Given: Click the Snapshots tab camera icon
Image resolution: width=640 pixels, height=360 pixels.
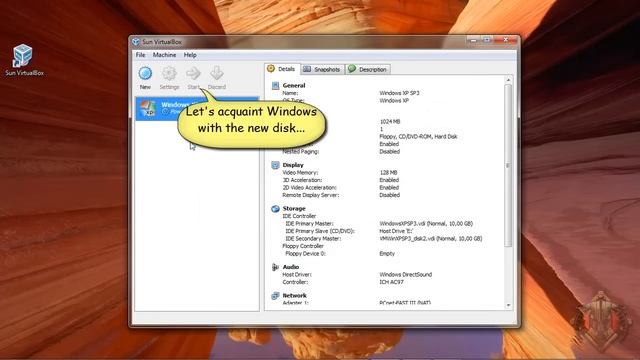Looking at the screenshot, I should click(307, 69).
